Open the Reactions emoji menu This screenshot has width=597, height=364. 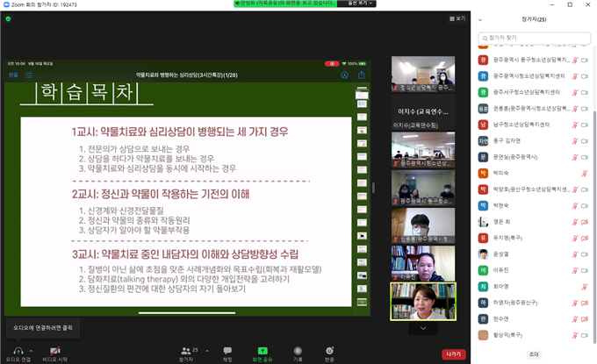[x=329, y=349]
